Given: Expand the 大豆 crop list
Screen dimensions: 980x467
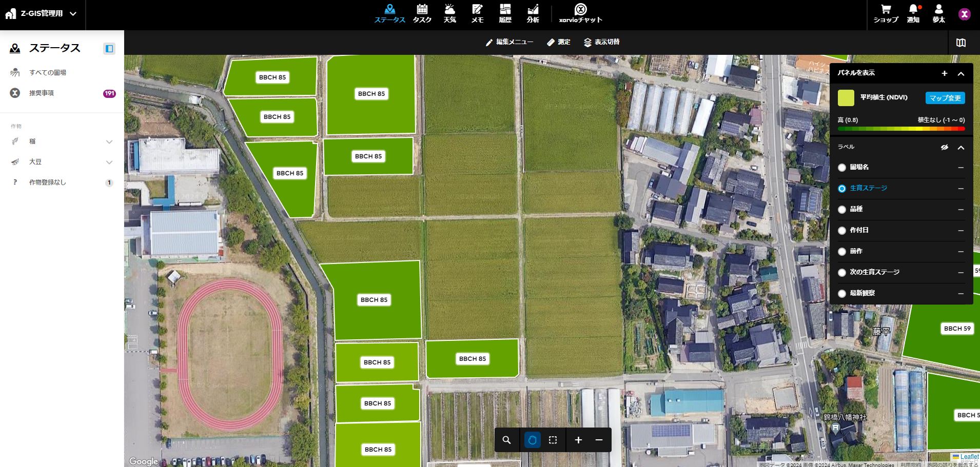Looking at the screenshot, I should [x=109, y=163].
